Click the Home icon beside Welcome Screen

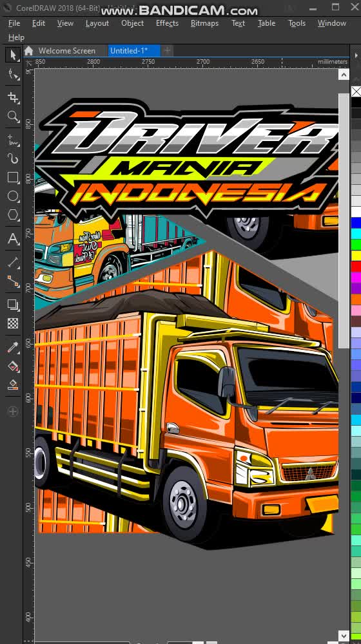tap(28, 51)
